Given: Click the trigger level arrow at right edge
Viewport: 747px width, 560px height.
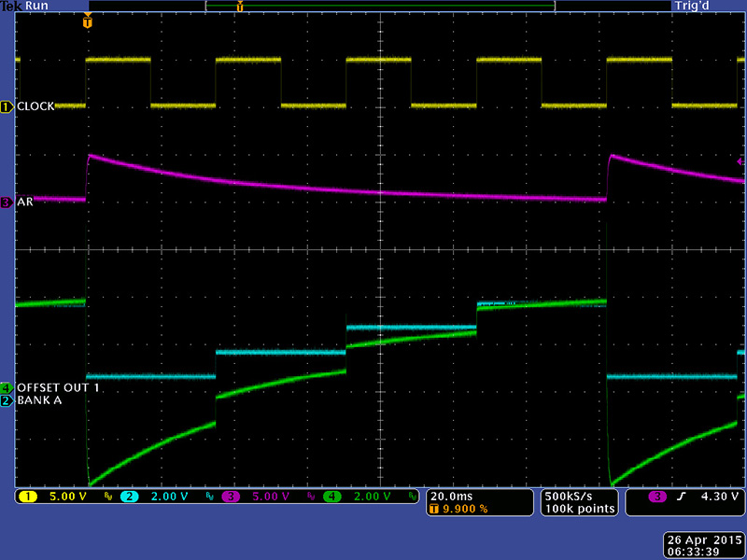Looking at the screenshot, I should point(740,161).
